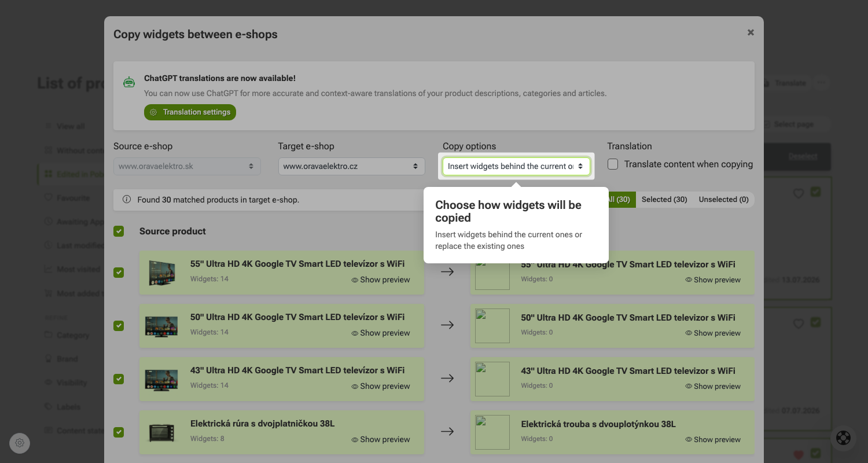868x463 pixels.
Task: Show preview of source 55" televízor
Action: [380, 280]
